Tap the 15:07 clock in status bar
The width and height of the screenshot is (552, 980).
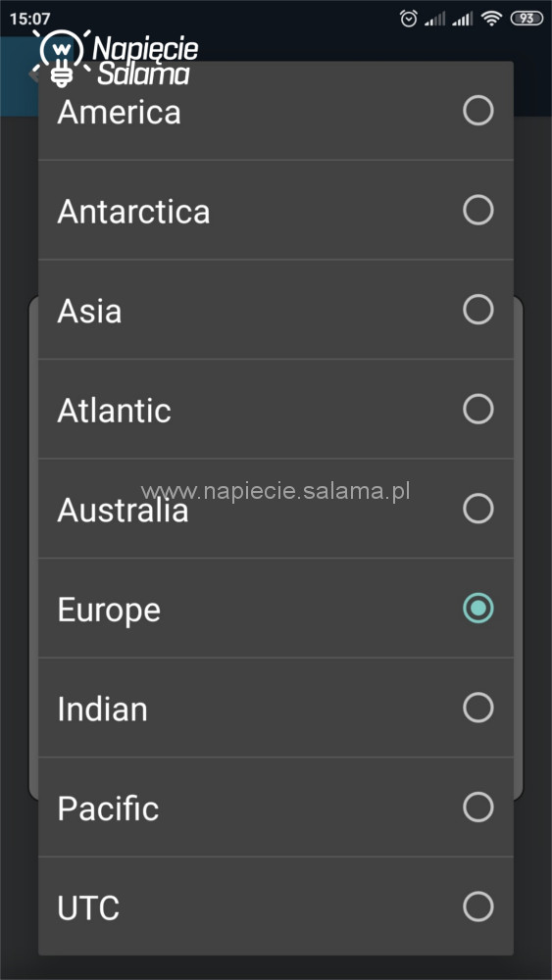click(29, 19)
